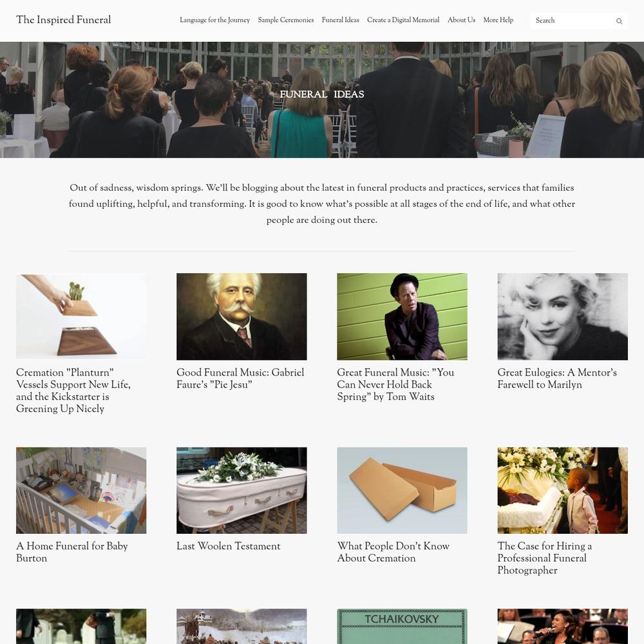Open the Planturn vessel thumbnail

pos(81,316)
